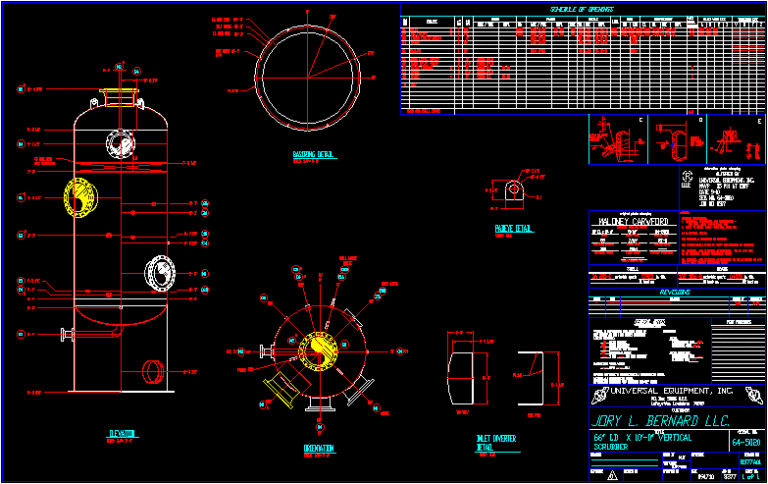768x484 pixels.
Task: Select the white flanged nozzle on right shell side
Action: coord(160,273)
